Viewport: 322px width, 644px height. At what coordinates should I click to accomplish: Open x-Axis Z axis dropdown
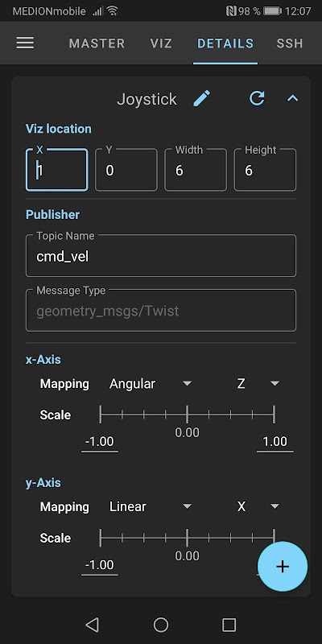coord(258,384)
